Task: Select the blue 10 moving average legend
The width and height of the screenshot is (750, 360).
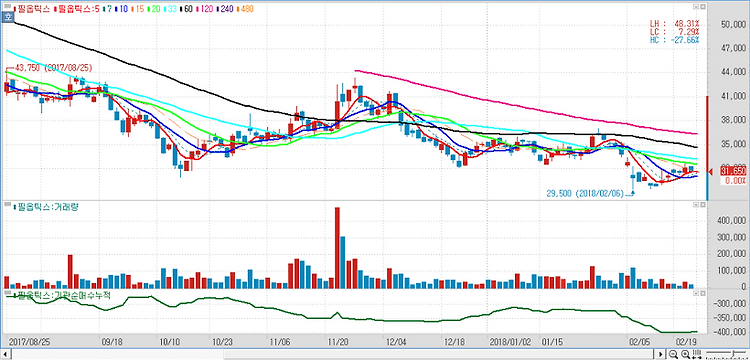Action: [121, 9]
